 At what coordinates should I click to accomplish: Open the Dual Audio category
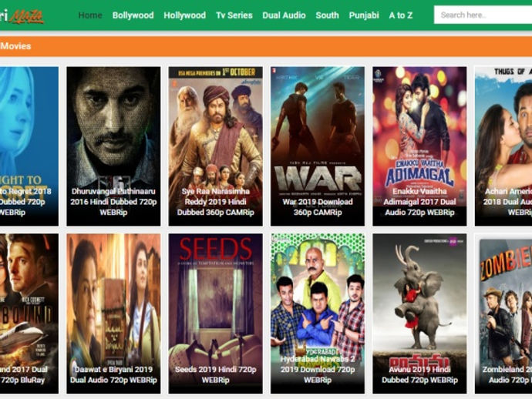(x=284, y=15)
